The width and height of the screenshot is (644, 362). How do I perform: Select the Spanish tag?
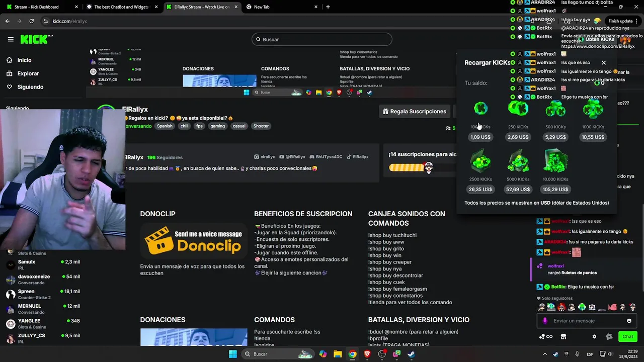point(165,126)
